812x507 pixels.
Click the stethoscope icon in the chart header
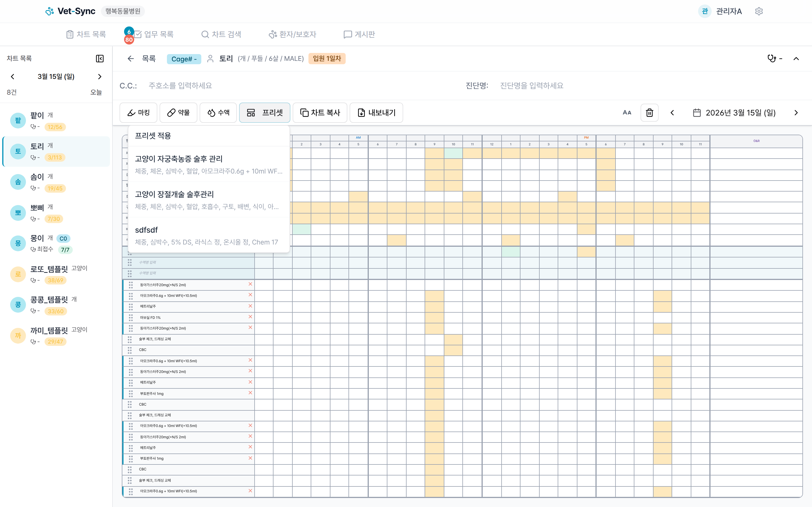pyautogui.click(x=771, y=58)
